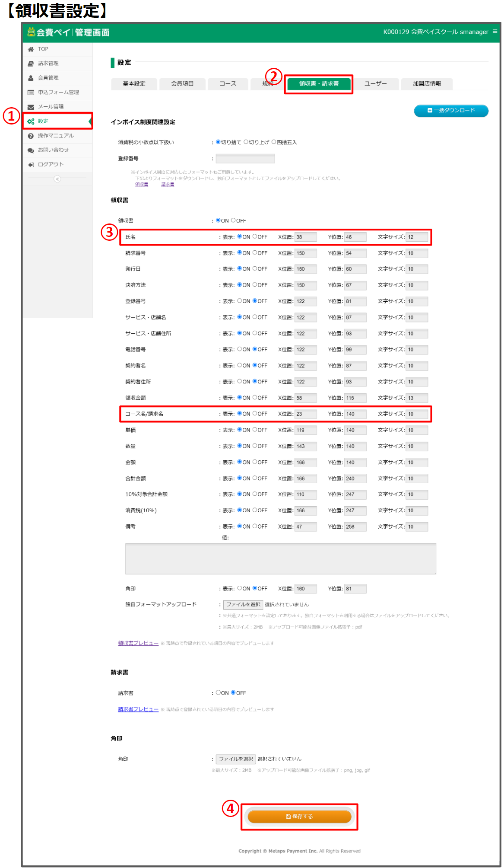This screenshot has height=868, width=504.
Task: Open the 領収書 format download link
Action: click(x=142, y=185)
